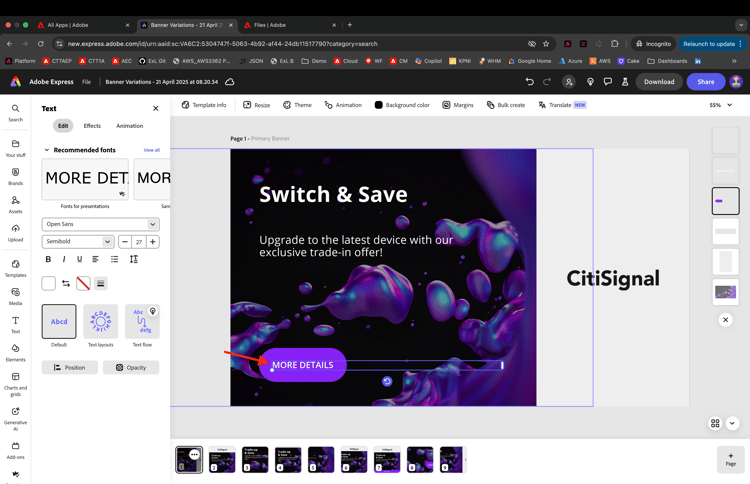Open the Assets panel
The image size is (750, 484).
click(x=15, y=204)
